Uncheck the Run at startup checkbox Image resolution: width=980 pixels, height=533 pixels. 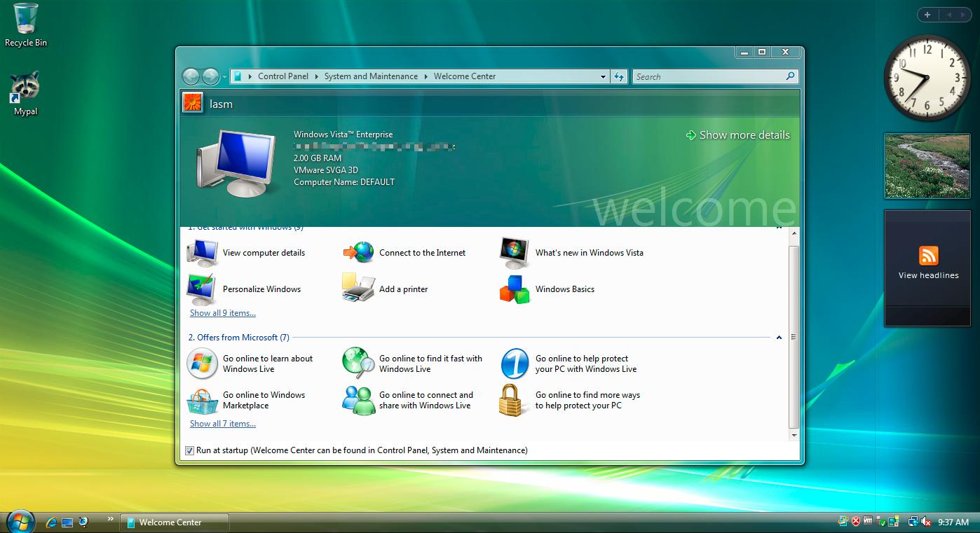point(189,450)
